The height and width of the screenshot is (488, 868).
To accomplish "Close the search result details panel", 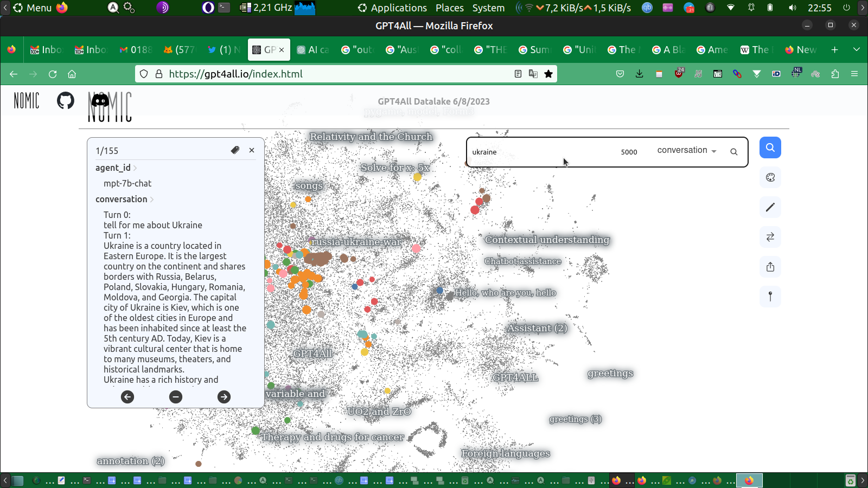I will [252, 150].
